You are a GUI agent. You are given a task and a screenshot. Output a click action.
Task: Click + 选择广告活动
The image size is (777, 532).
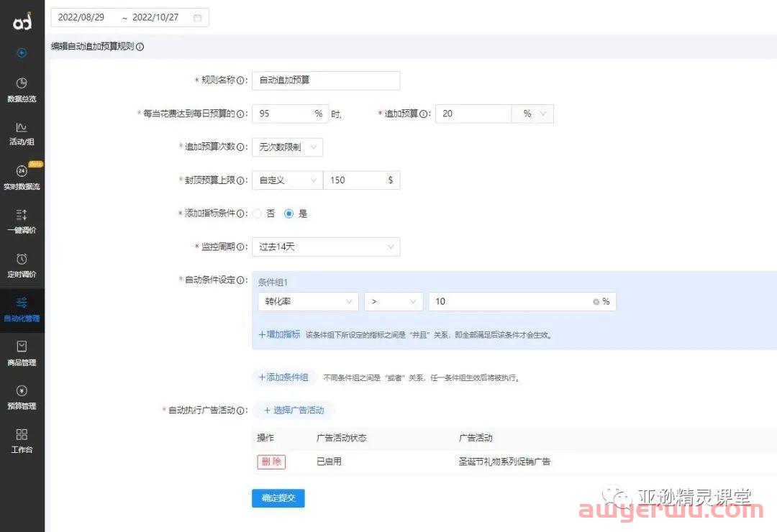pos(294,411)
